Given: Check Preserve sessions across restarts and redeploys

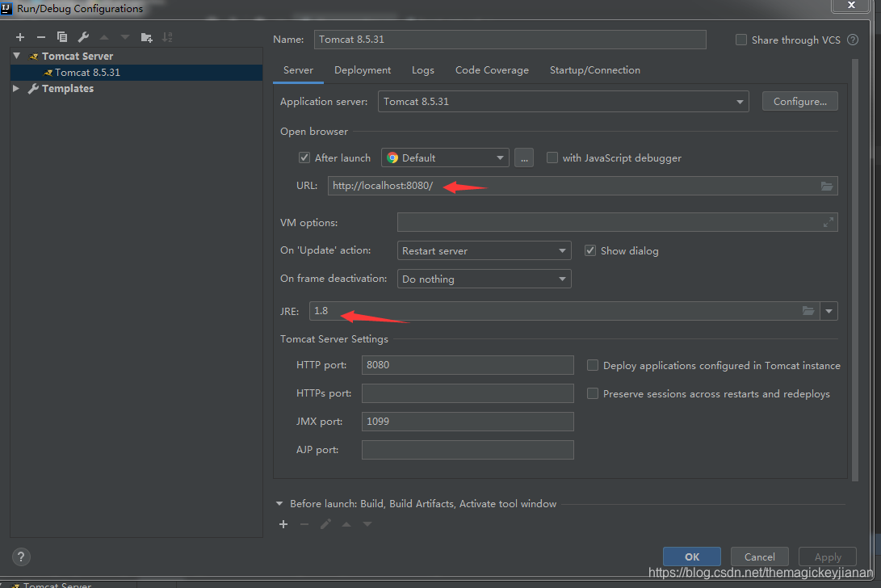Looking at the screenshot, I should coord(592,393).
